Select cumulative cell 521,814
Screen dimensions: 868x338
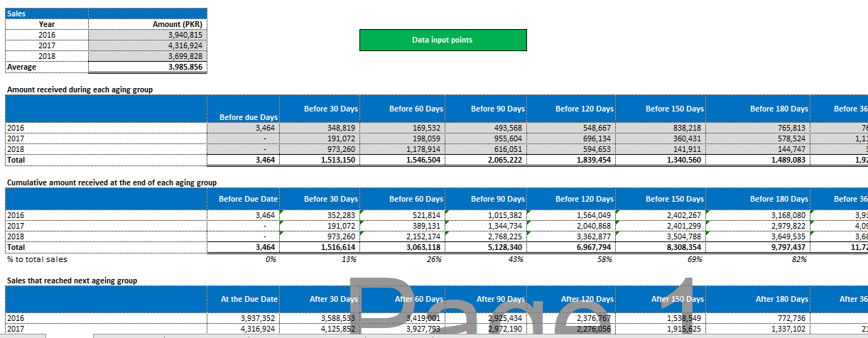click(403, 214)
